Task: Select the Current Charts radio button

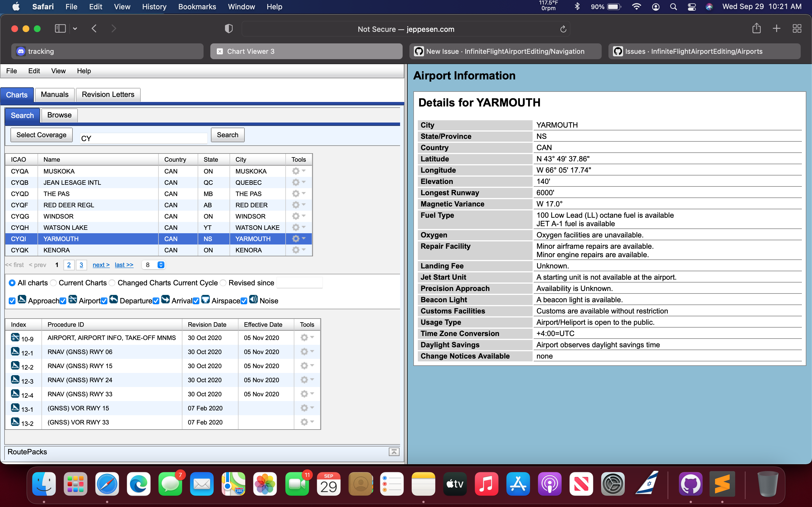Action: pos(53,283)
